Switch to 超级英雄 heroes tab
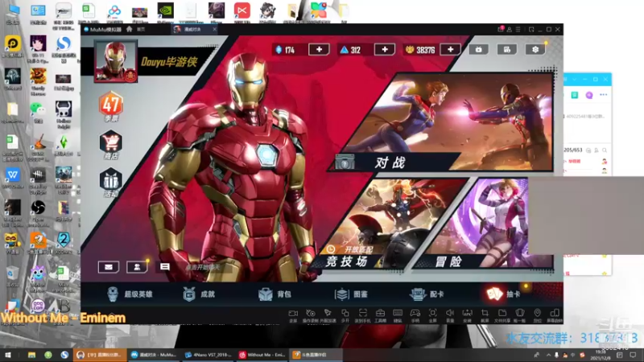This screenshot has height=362, width=644. pyautogui.click(x=130, y=294)
